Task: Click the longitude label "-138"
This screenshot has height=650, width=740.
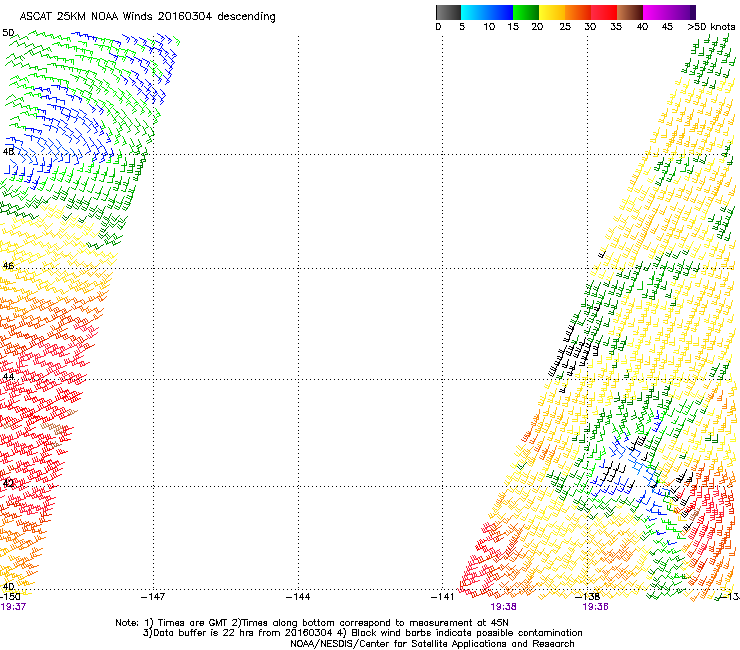Action: pos(587,597)
